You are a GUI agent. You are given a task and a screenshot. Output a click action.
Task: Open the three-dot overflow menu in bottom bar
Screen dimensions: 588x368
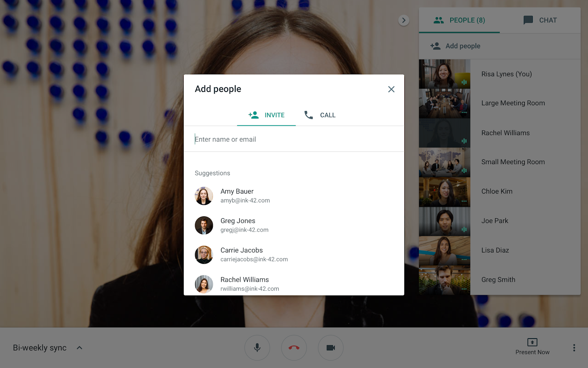pos(574,347)
